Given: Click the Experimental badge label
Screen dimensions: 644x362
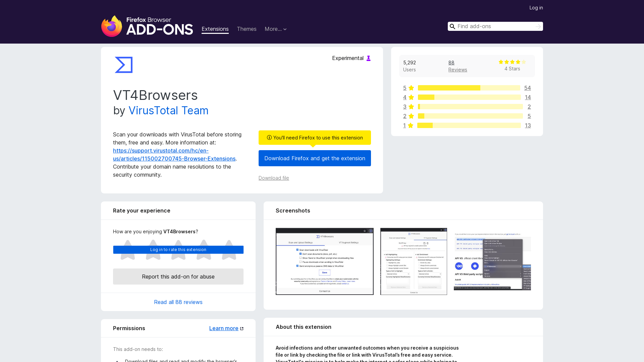Looking at the screenshot, I should pyautogui.click(x=348, y=58).
